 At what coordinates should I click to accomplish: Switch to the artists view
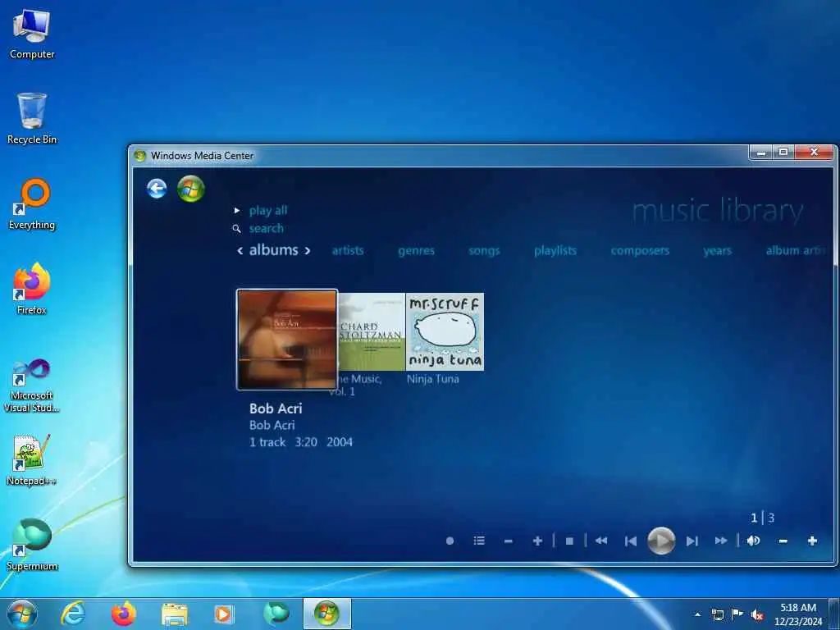point(348,251)
